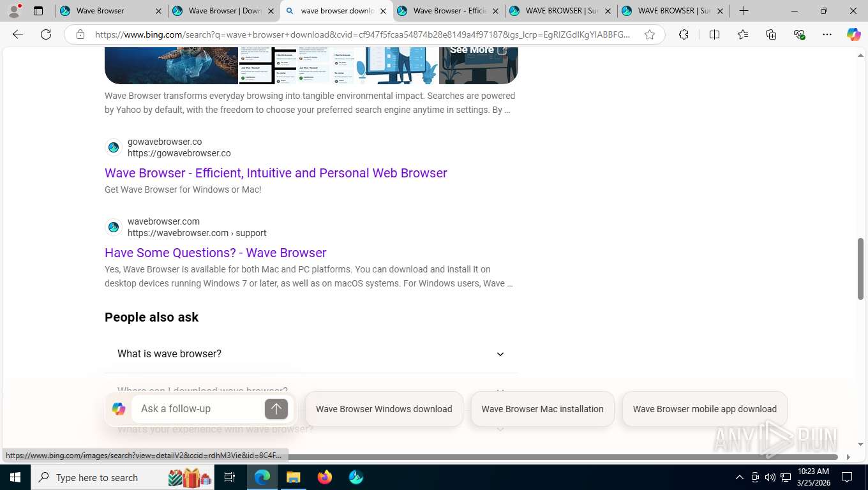Click gowavebrowser.co site favicon
Image resolution: width=868 pixels, height=490 pixels.
114,147
